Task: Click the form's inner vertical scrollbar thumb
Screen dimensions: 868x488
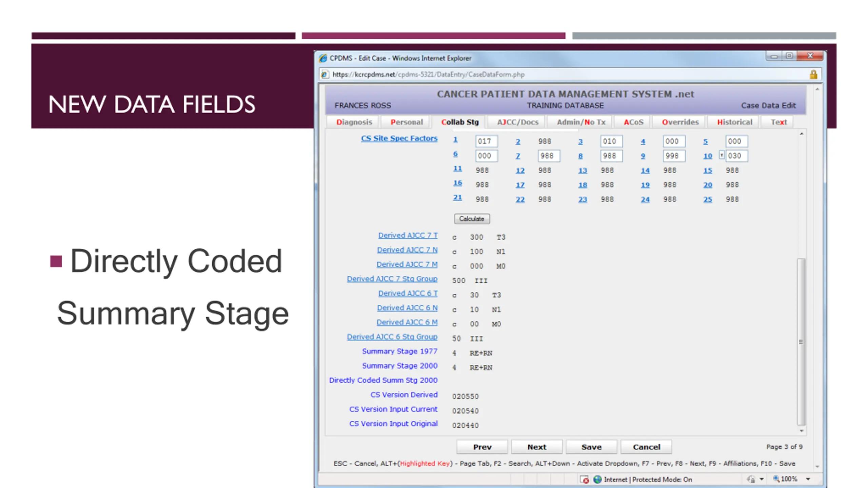Action: [x=801, y=342]
